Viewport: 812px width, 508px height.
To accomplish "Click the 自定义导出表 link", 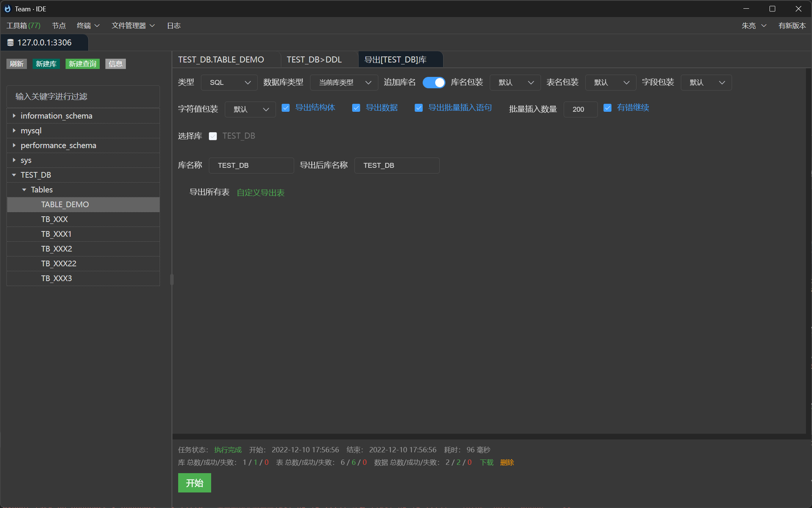I will pyautogui.click(x=260, y=192).
